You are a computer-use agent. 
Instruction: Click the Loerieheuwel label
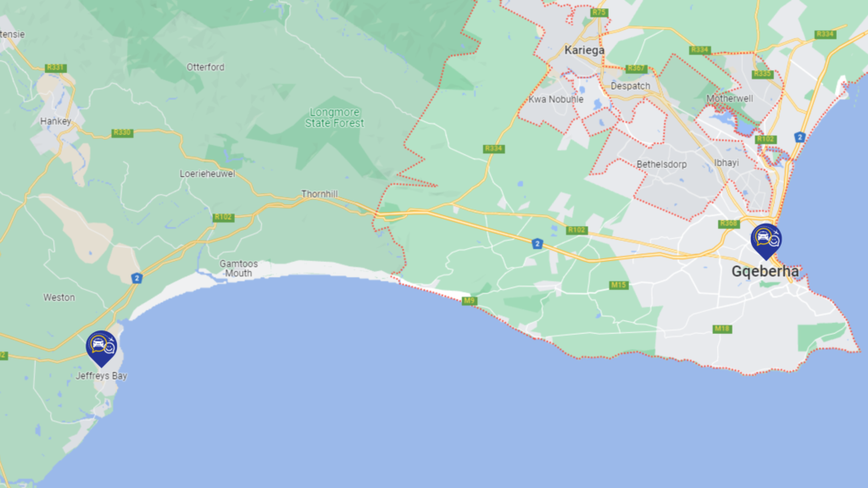click(208, 174)
